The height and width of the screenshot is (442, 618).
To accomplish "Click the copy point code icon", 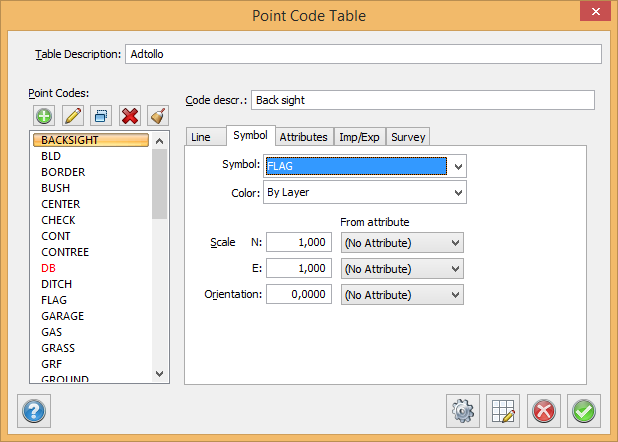I will point(100,115).
